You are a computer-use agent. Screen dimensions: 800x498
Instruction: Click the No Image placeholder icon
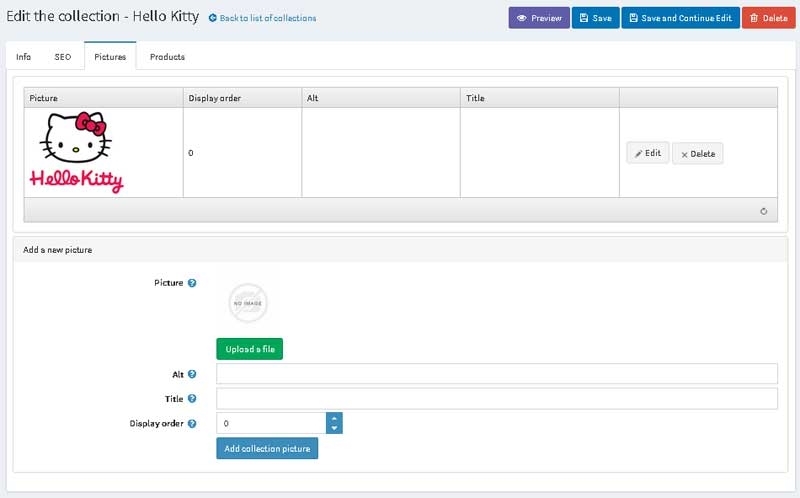pos(247,303)
